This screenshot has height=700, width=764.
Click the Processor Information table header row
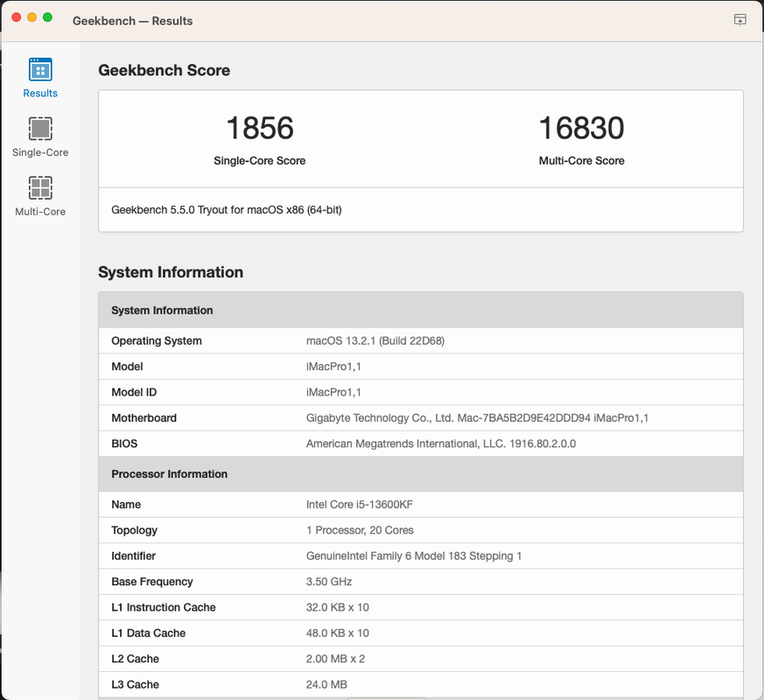click(421, 474)
